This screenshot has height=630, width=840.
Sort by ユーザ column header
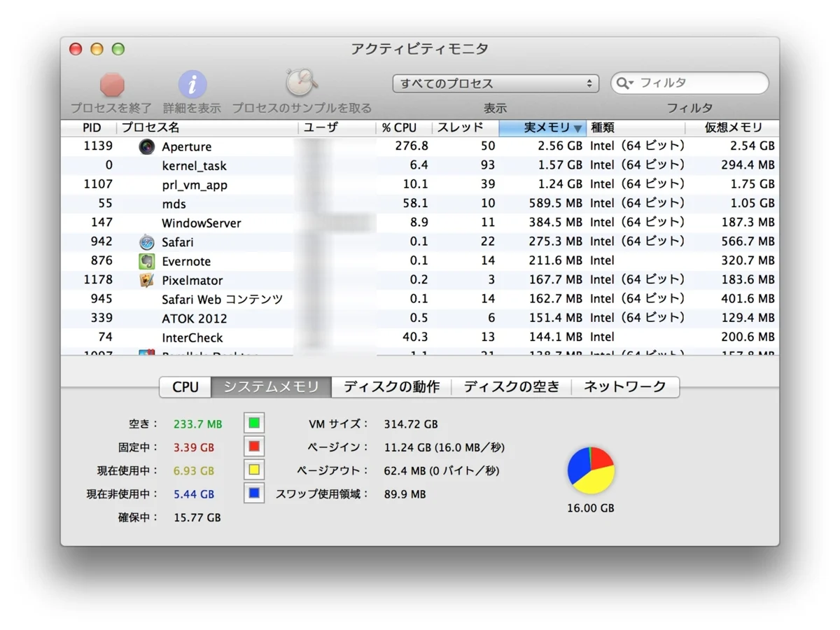(337, 128)
